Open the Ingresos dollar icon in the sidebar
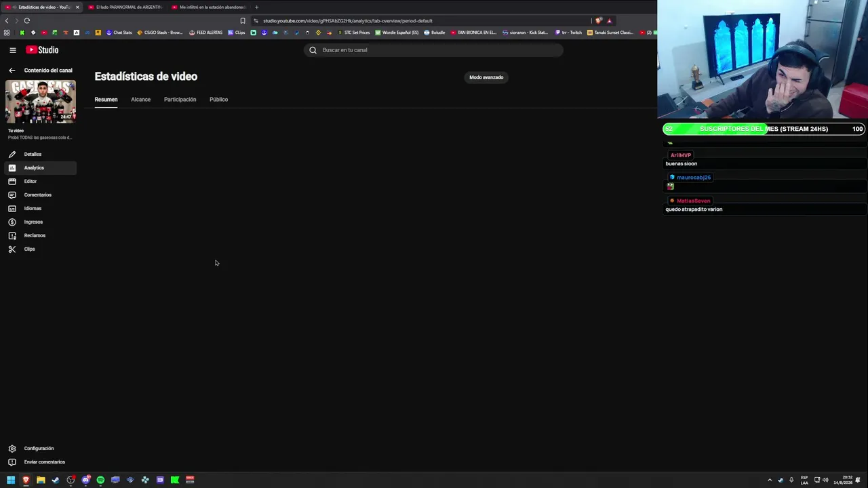The image size is (868, 488). 12,222
